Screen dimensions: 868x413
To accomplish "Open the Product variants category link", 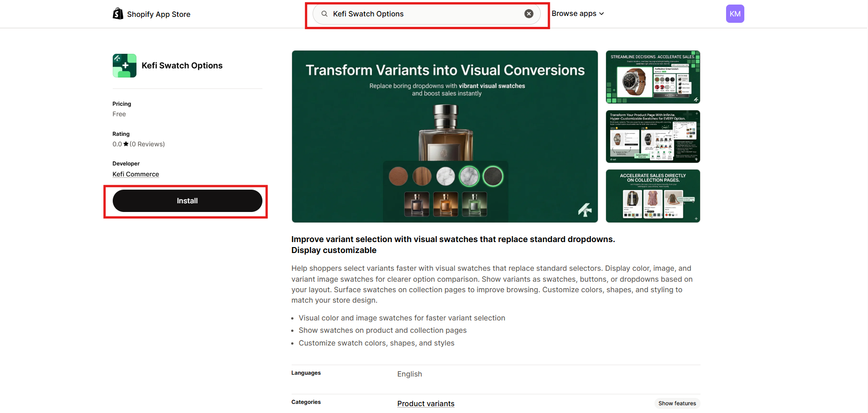I will [x=425, y=403].
